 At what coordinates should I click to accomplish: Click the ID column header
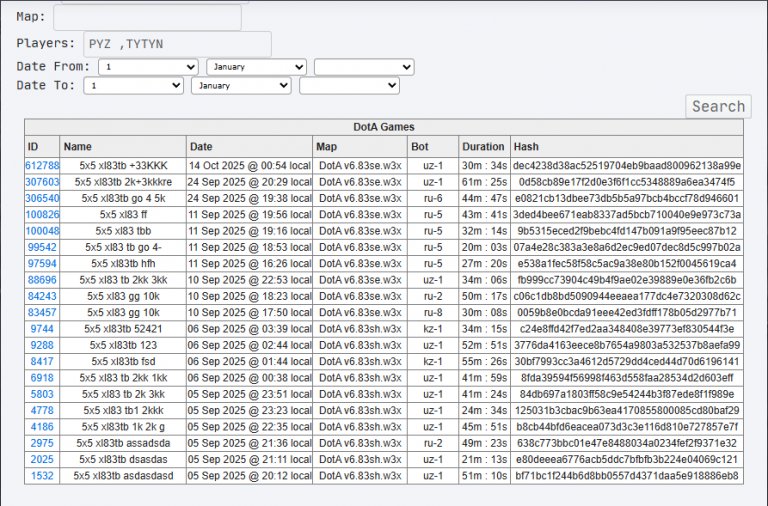[42, 146]
